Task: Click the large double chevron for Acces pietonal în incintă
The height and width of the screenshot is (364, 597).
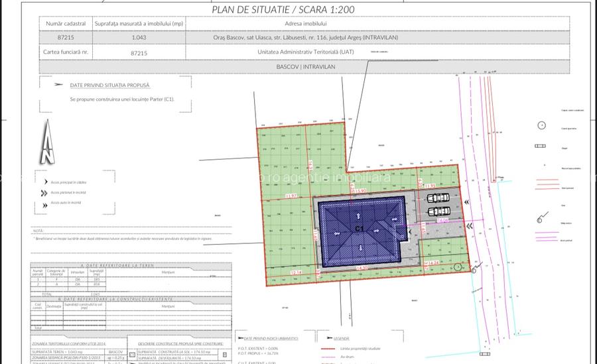Action: click(44, 193)
